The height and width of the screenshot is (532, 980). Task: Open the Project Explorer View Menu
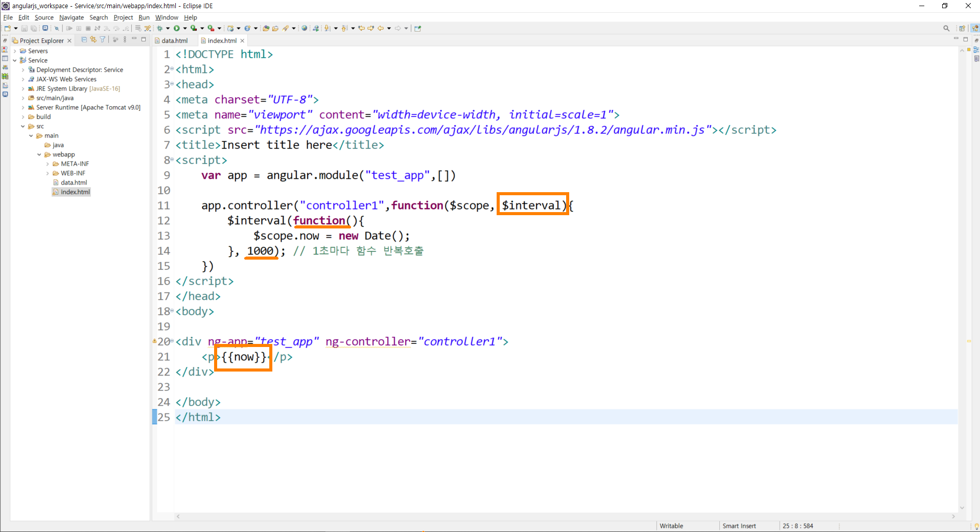[x=125, y=39]
